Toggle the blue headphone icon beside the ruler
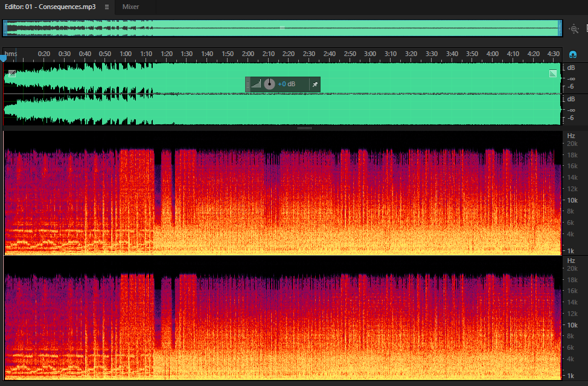 click(573, 55)
